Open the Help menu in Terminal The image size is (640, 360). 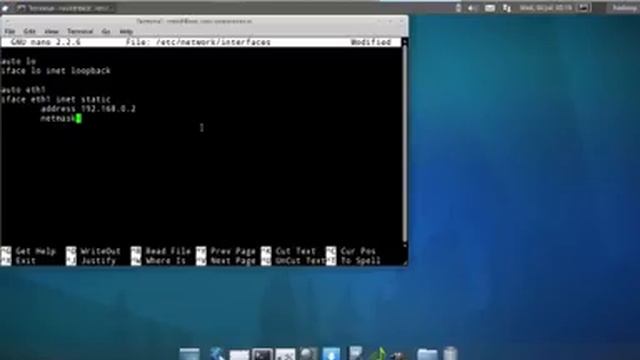point(126,31)
